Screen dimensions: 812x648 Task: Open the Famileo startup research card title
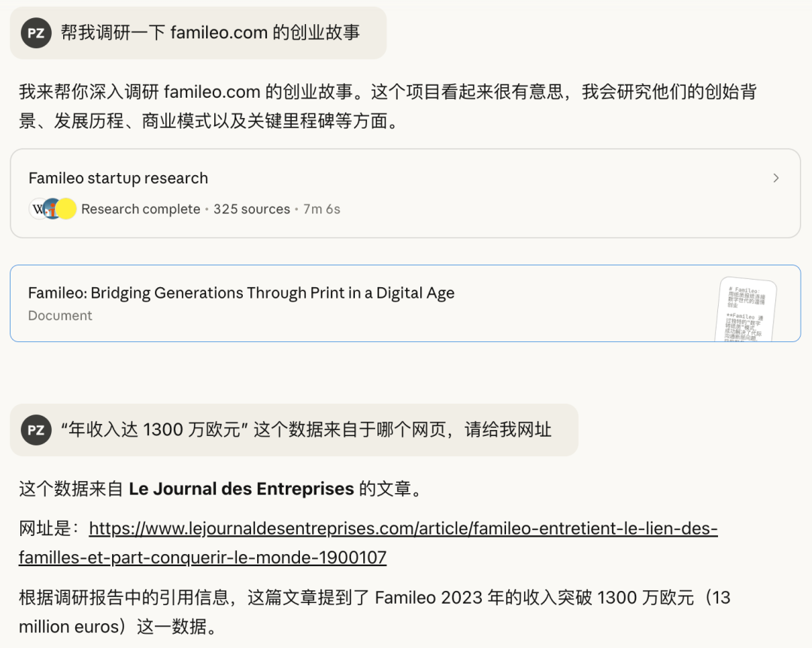118,178
